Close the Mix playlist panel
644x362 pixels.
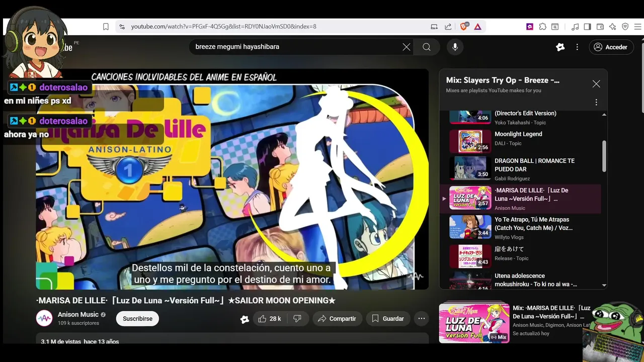596,84
